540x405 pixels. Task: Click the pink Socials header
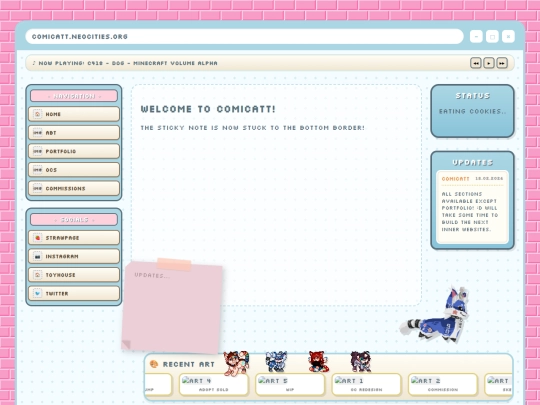tap(74, 219)
